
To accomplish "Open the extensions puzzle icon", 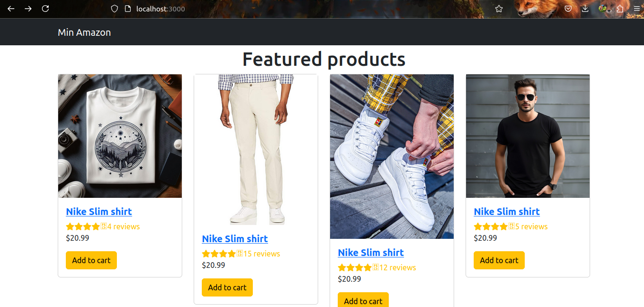I will tap(620, 9).
